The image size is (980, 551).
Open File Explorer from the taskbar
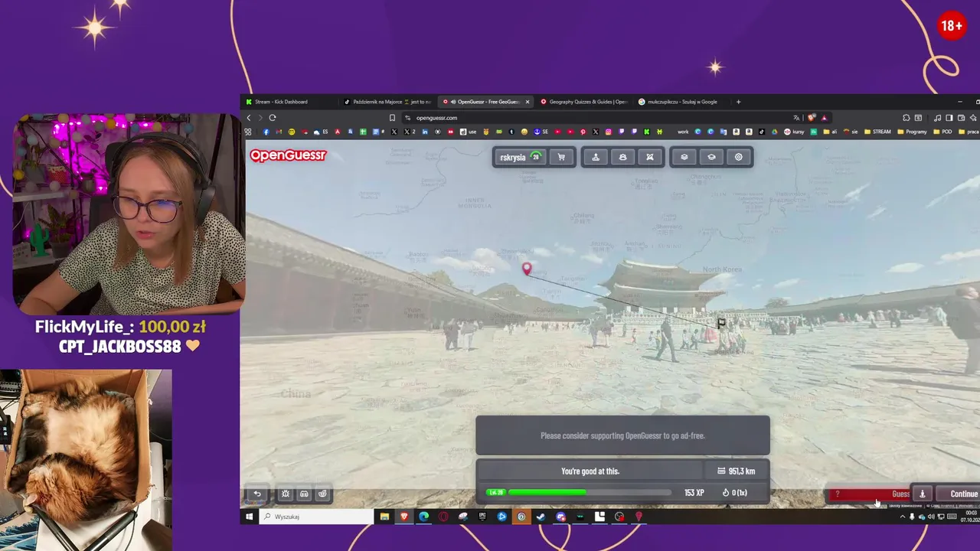384,517
